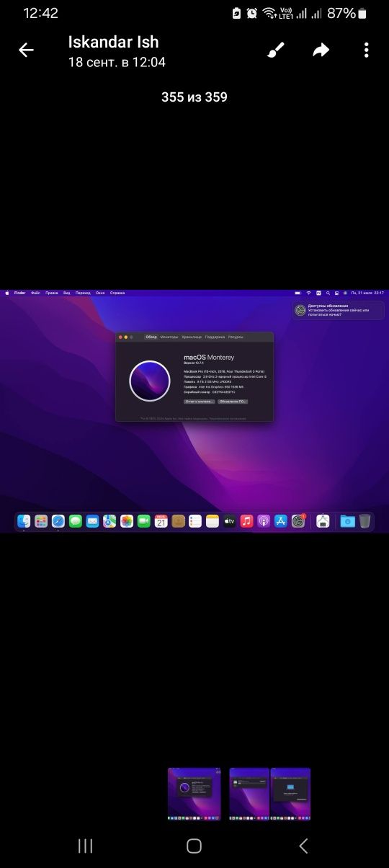389x868 pixels.
Task: Open the Справка menu
Action: point(117,293)
